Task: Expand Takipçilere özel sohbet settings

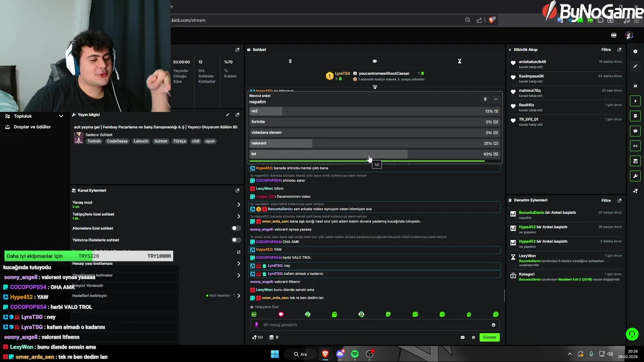Action: coord(238,216)
